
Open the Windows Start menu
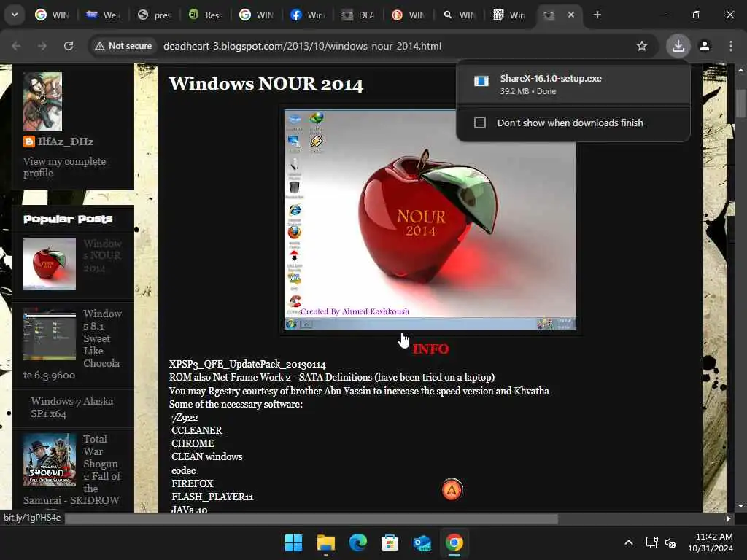tap(293, 542)
